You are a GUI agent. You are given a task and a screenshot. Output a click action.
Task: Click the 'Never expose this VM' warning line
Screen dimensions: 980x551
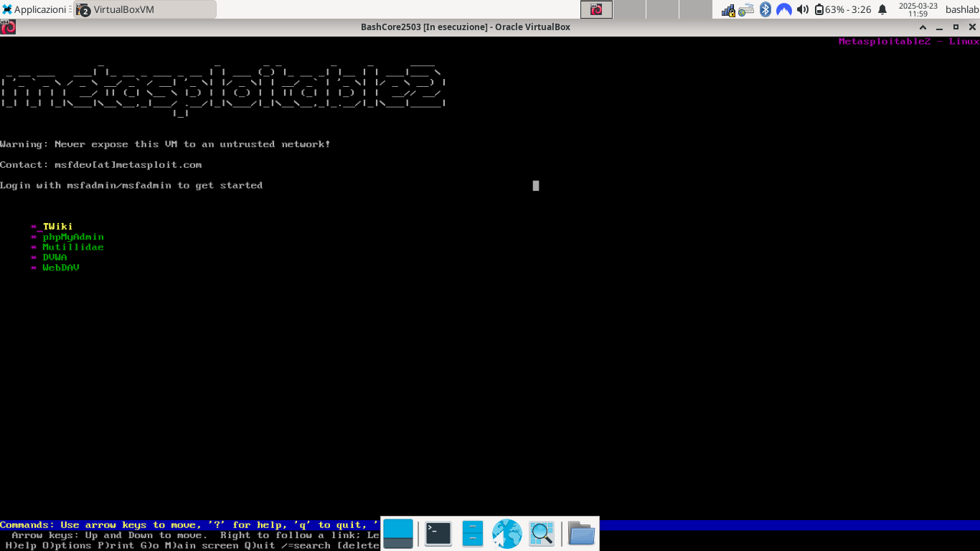click(x=165, y=144)
